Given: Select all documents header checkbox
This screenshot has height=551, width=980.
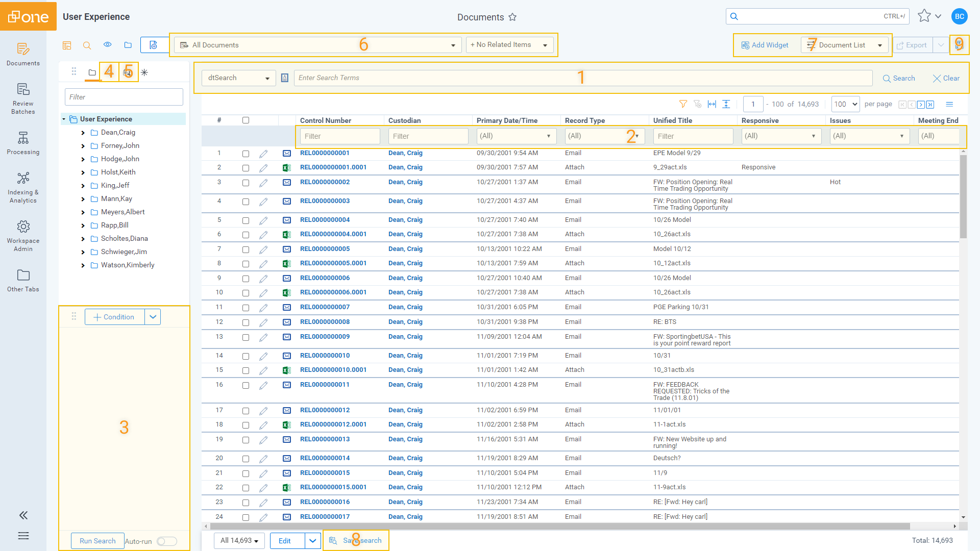Looking at the screenshot, I should pos(246,120).
